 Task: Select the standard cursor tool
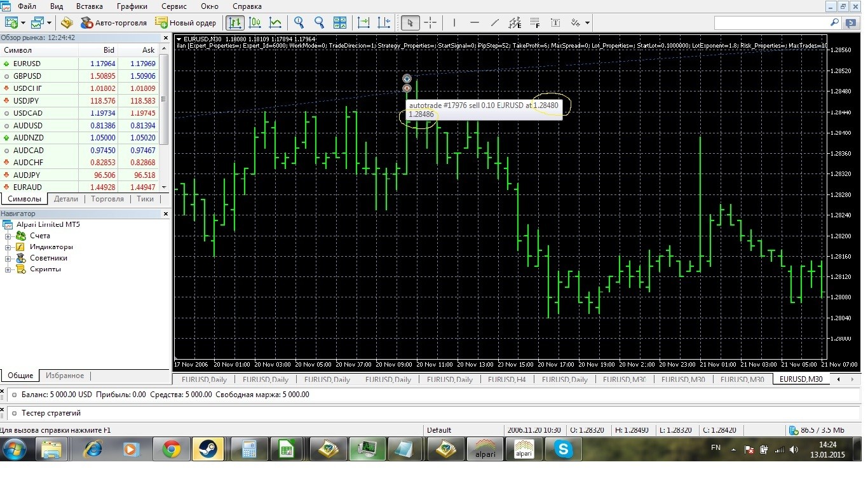coord(410,23)
